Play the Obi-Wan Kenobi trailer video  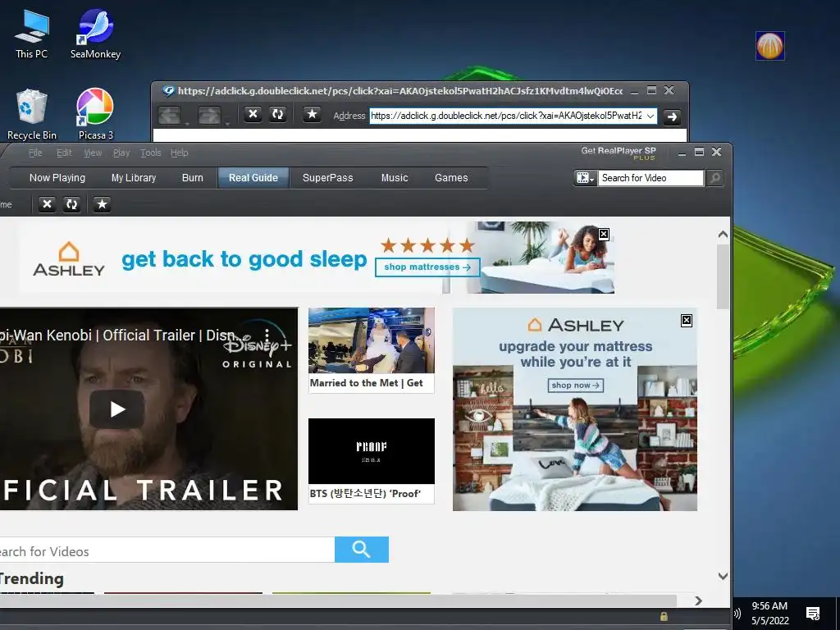116,409
